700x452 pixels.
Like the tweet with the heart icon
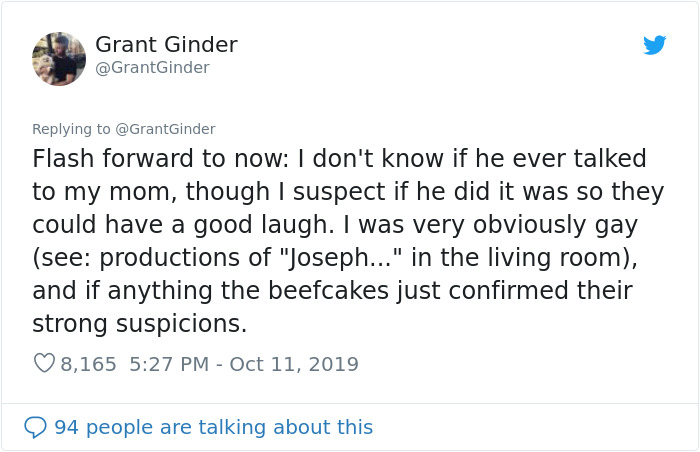click(44, 365)
